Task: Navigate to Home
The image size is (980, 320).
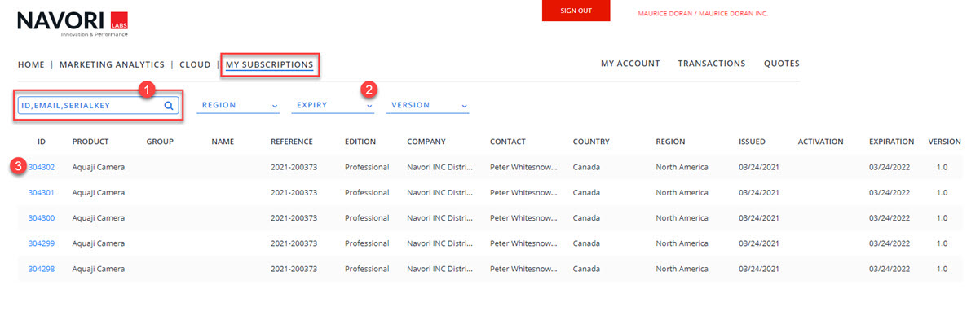Action: coord(31,64)
